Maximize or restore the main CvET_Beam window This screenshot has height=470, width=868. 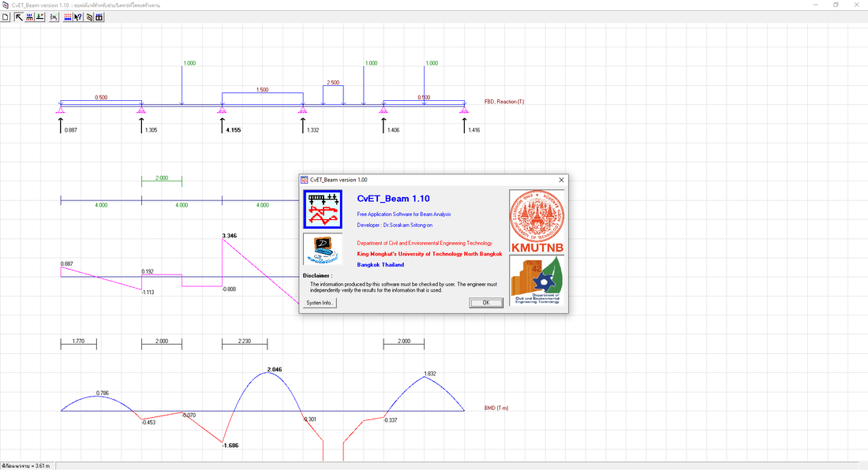[836, 5]
